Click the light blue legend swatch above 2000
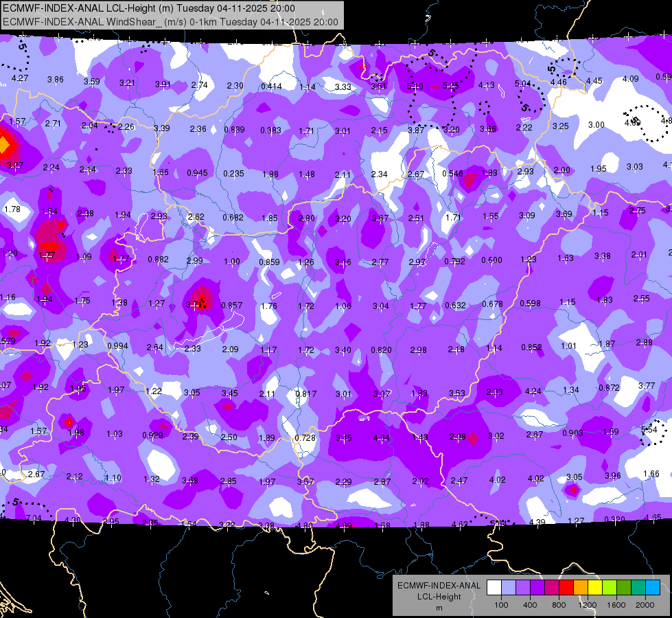Image resolution: width=672 pixels, height=618 pixels. [653, 587]
